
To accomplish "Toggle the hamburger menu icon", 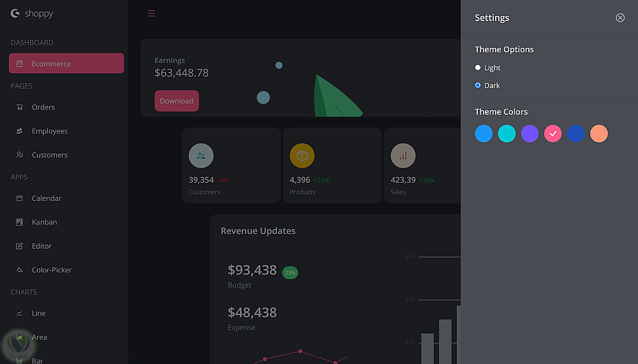I will click(x=151, y=13).
